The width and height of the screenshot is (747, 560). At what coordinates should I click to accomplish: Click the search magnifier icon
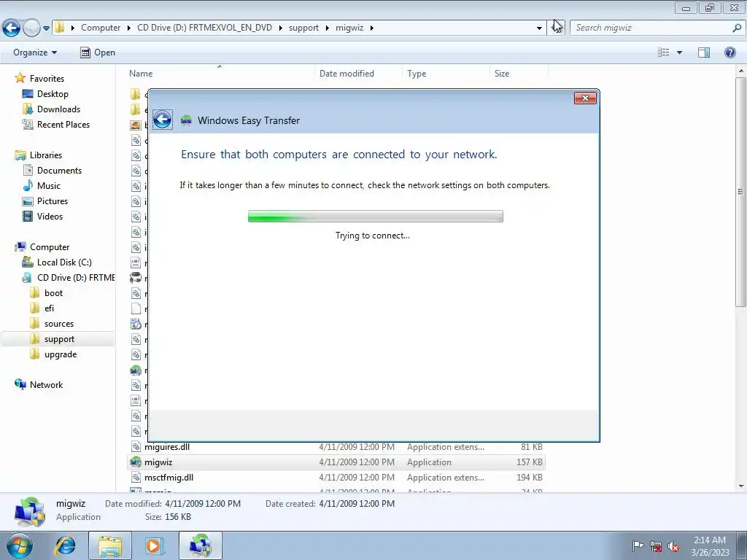point(737,28)
